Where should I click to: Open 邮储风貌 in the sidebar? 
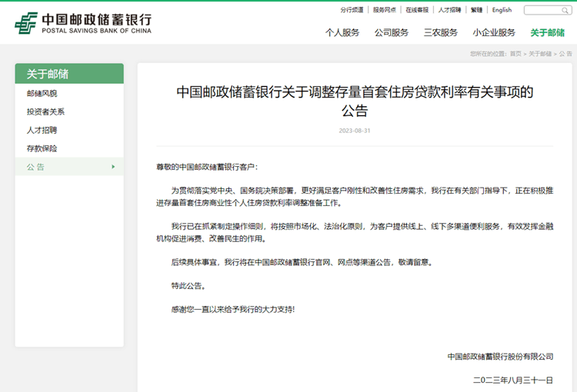[42, 93]
